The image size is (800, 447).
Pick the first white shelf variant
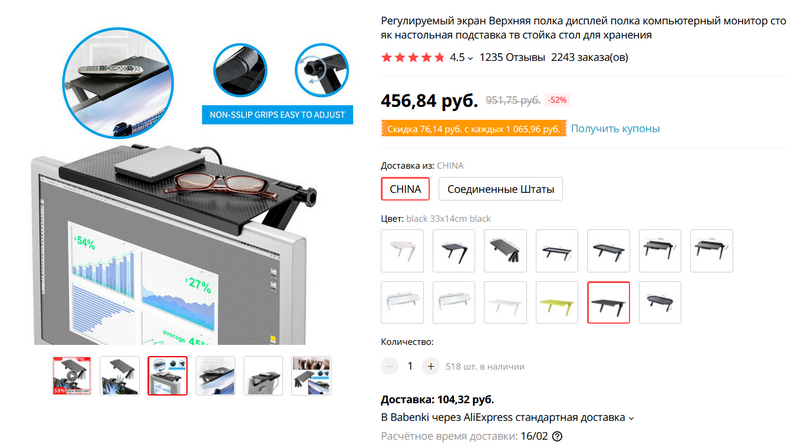pos(402,251)
